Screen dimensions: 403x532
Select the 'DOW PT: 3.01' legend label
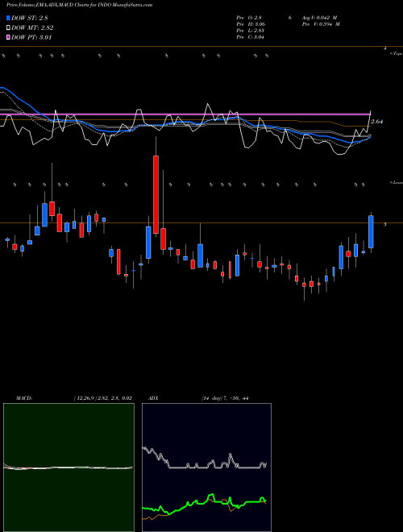coord(31,37)
